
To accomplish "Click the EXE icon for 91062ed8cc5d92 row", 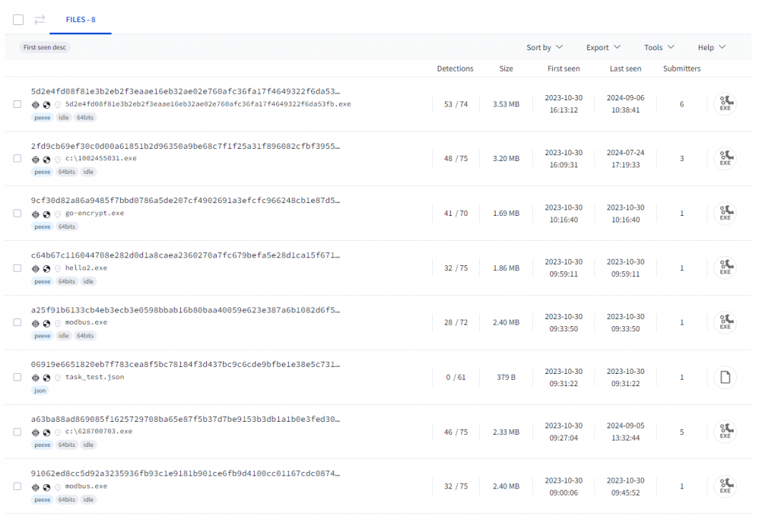I will pyautogui.click(x=726, y=486).
